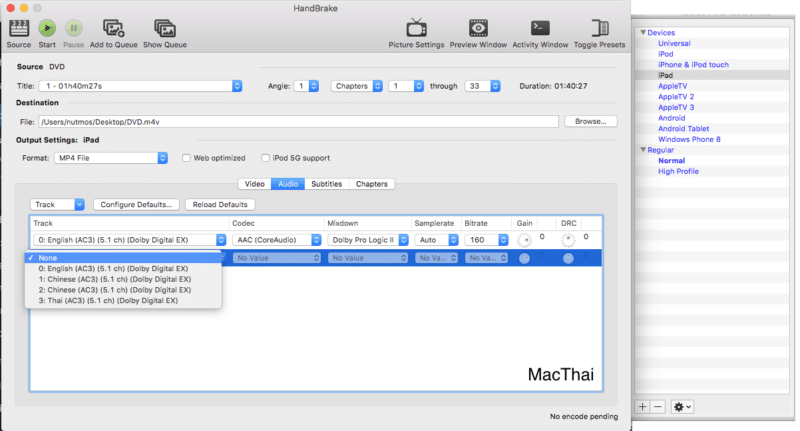The width and height of the screenshot is (800, 431).
Task: Select the iPod preset
Action: (x=665, y=54)
